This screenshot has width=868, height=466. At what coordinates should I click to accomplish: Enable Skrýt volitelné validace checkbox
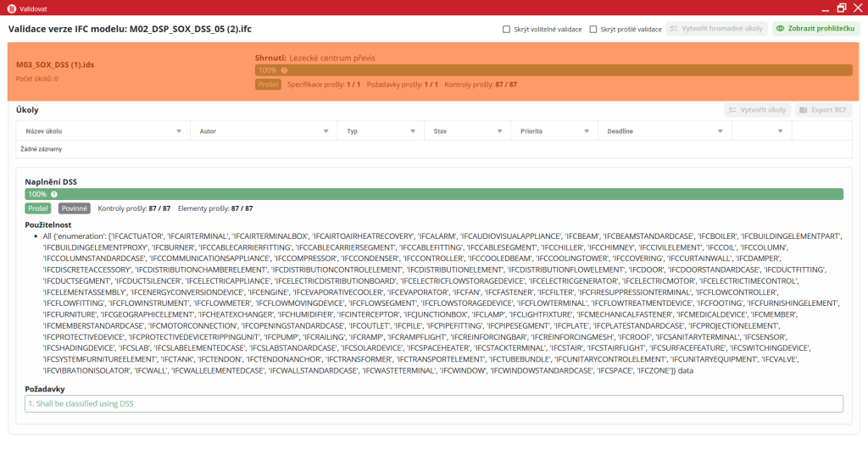[506, 29]
